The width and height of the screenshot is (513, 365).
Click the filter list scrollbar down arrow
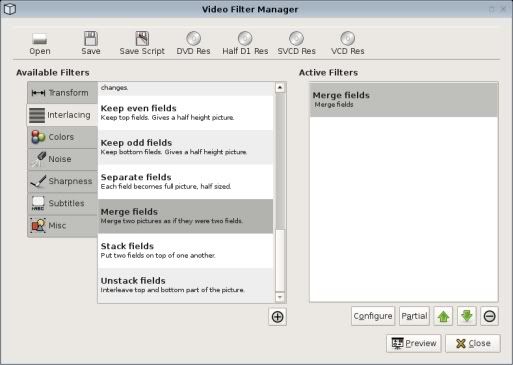click(280, 297)
